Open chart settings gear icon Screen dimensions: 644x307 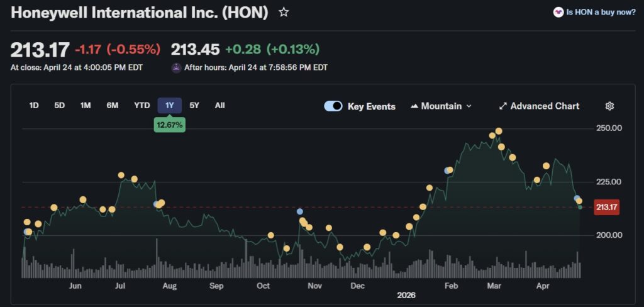click(x=609, y=106)
